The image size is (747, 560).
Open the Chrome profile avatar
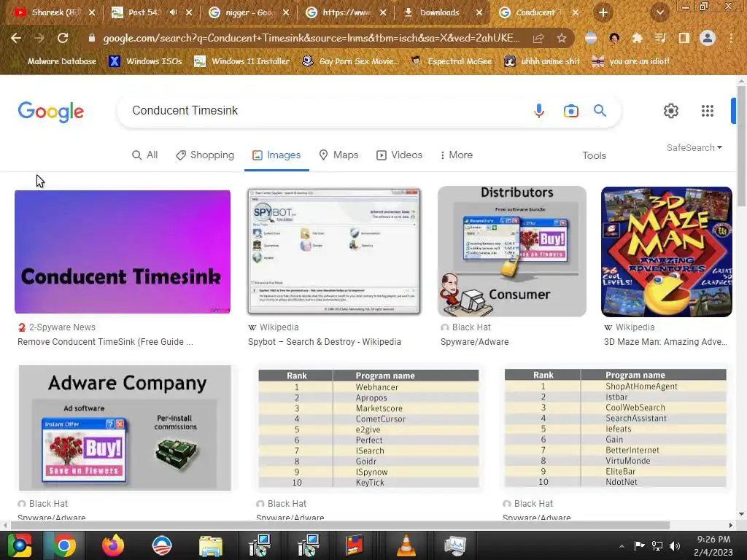click(x=708, y=38)
